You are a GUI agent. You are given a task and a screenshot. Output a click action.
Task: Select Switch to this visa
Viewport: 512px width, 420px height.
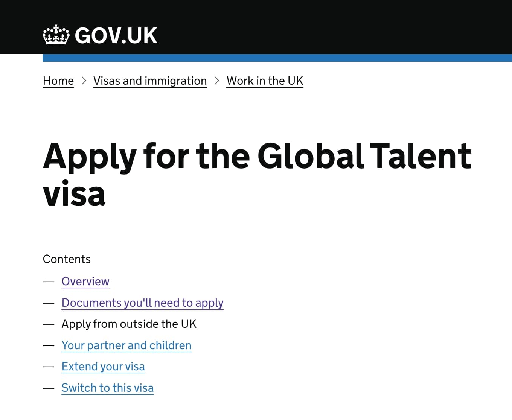(x=107, y=388)
